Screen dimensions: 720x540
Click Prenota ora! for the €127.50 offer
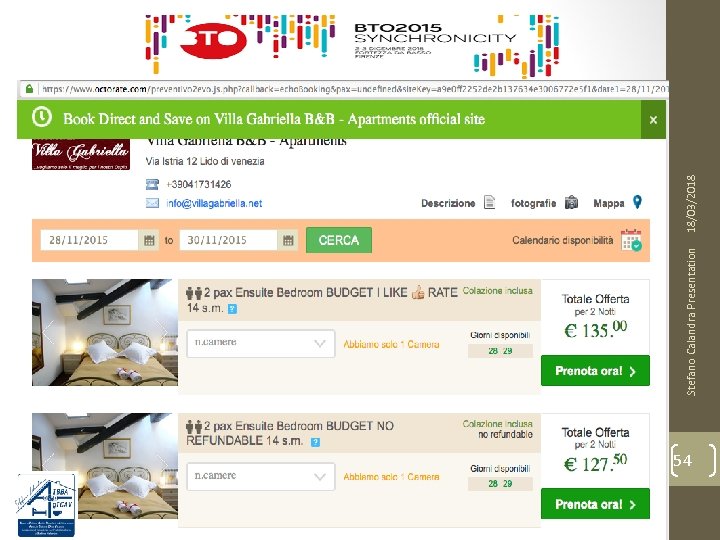pos(595,504)
